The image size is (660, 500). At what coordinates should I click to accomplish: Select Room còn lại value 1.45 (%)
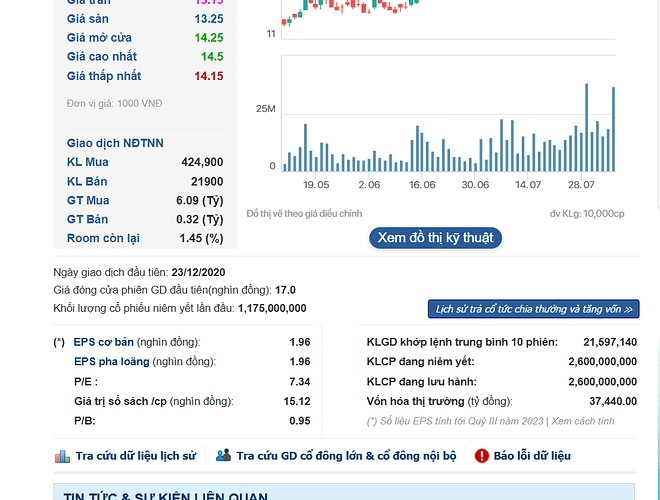[201, 238]
